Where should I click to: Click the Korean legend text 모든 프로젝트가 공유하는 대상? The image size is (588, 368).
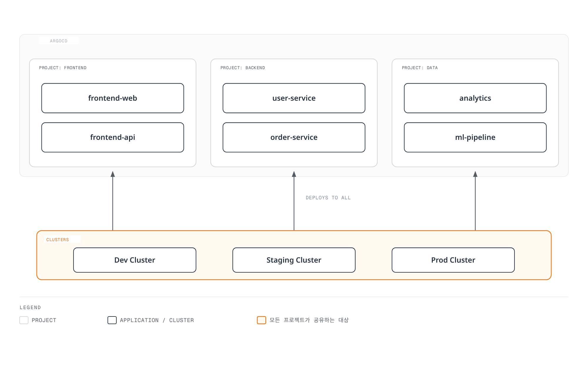coord(309,320)
